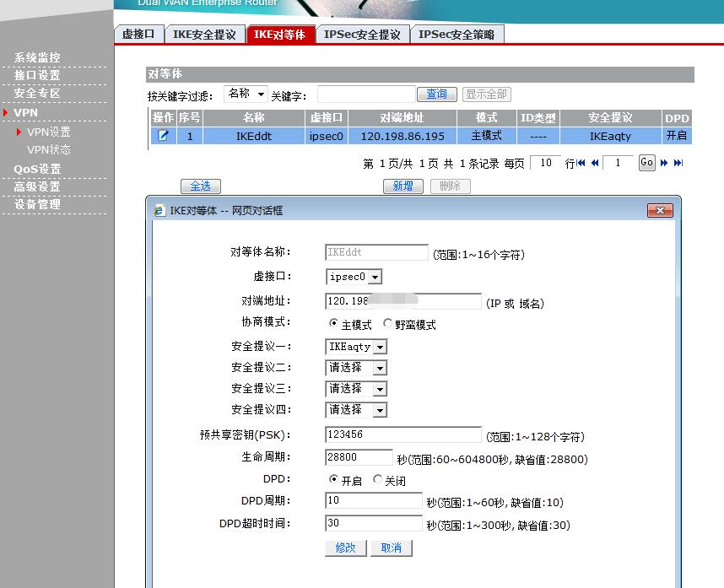Image resolution: width=724 pixels, height=588 pixels.
Task: Open 接口设置 in the sidebar
Action: click(37, 75)
